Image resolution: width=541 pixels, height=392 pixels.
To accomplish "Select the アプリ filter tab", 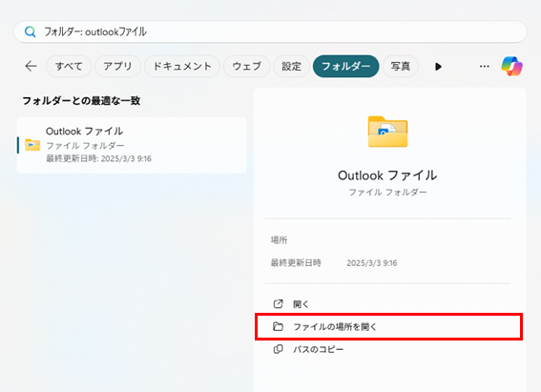I will tap(117, 66).
